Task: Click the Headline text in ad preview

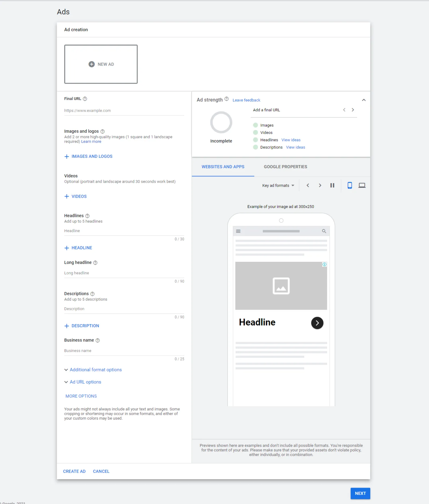Action: [257, 322]
